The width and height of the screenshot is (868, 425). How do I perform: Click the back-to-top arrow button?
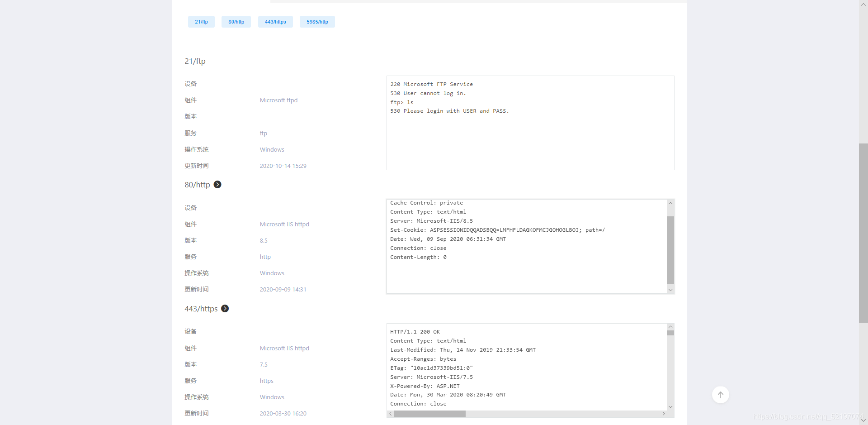[721, 395]
